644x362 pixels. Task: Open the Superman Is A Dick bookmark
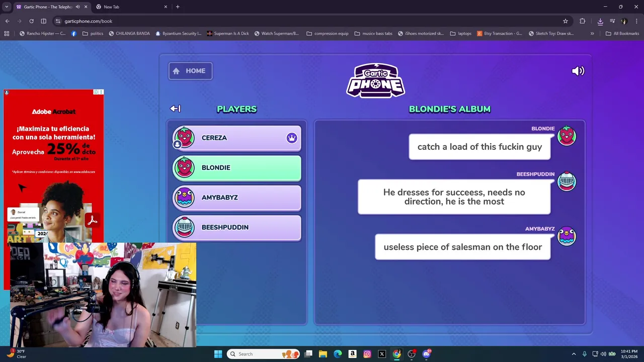[x=227, y=34]
